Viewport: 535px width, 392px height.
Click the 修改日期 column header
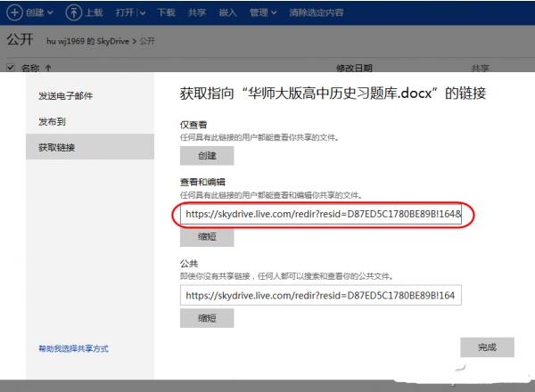coord(354,68)
